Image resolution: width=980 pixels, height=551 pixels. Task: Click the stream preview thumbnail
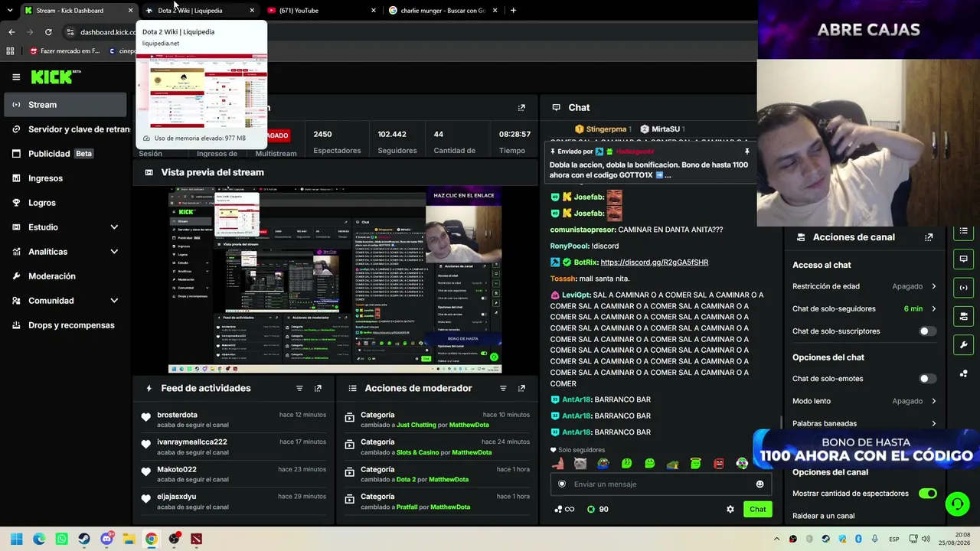[335, 280]
